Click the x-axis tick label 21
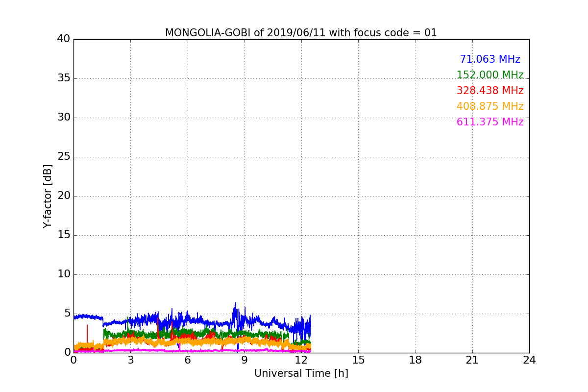Viewport: 588px width, 392px height. pos(472,360)
